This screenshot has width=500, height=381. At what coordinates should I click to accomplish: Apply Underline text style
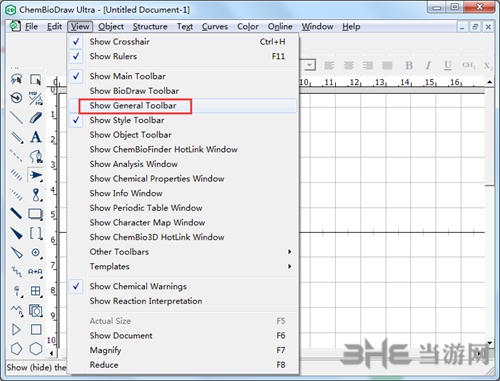point(448,65)
